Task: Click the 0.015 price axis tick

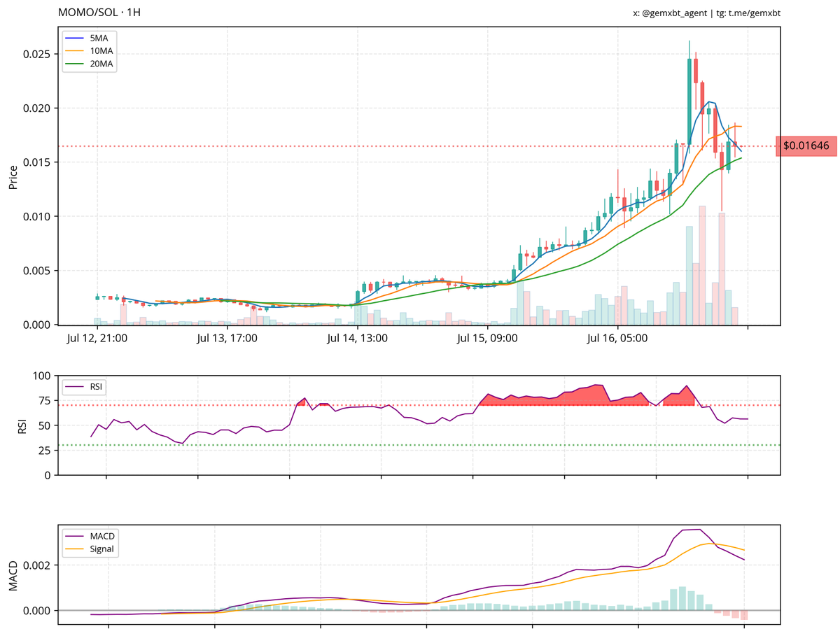Action: [x=36, y=162]
